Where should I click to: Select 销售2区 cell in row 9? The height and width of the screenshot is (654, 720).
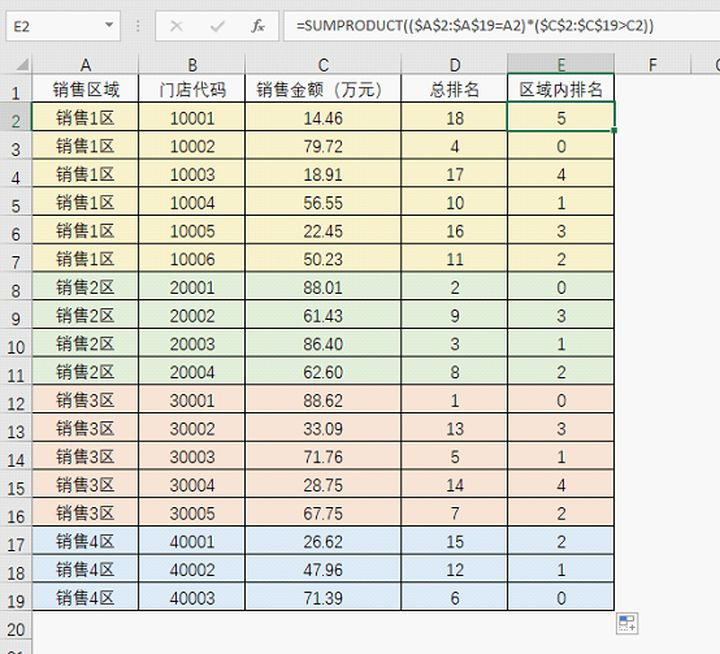click(85, 316)
